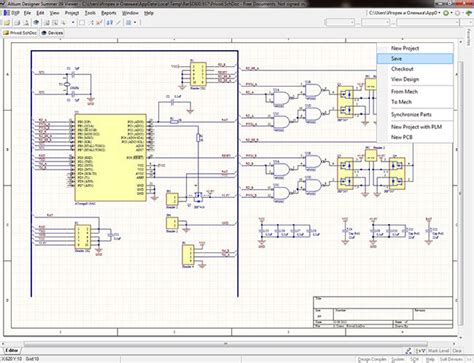Click the Mask Level button
474x363 pixels.
pyautogui.click(x=438, y=351)
